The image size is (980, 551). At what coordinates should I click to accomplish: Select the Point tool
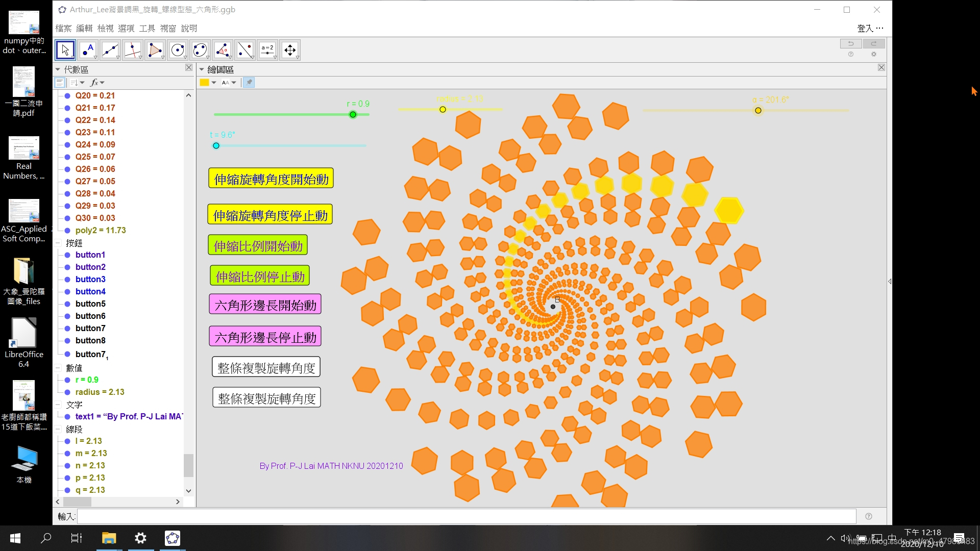[x=88, y=50]
